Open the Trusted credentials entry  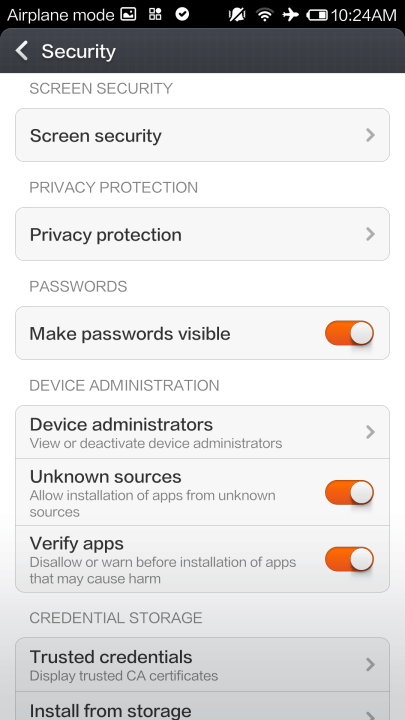click(202, 664)
